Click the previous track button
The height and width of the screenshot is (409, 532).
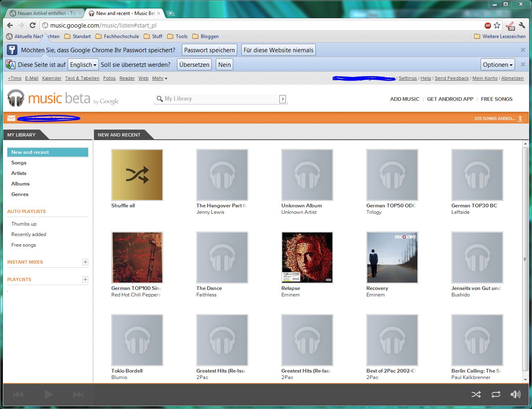coord(18,394)
